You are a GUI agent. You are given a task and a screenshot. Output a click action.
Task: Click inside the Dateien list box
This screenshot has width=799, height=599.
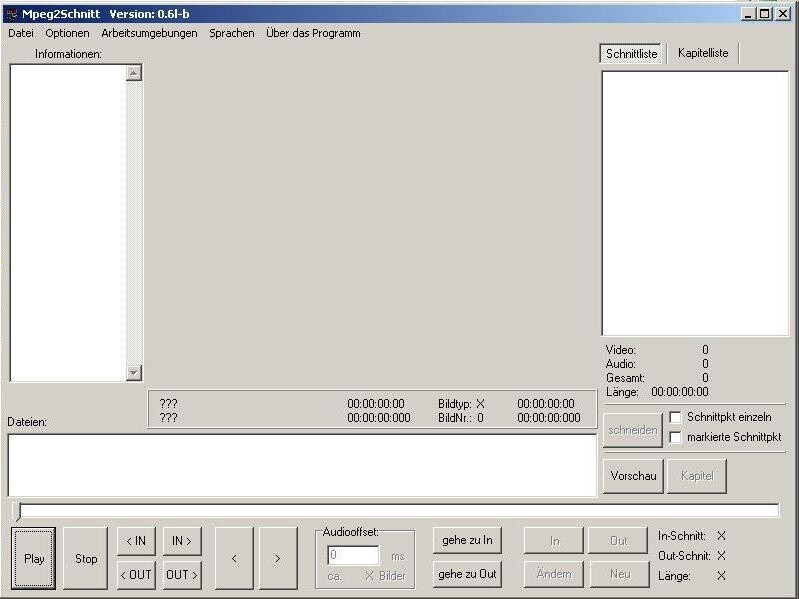click(302, 465)
